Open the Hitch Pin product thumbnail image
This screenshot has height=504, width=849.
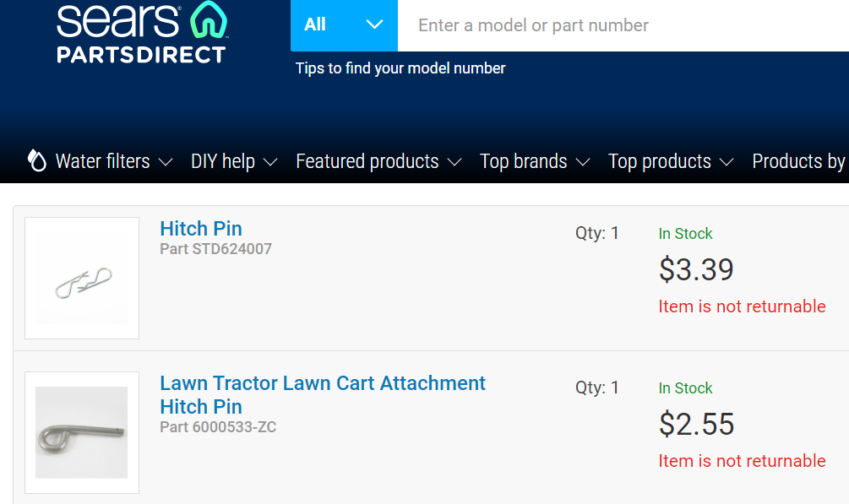point(81,278)
